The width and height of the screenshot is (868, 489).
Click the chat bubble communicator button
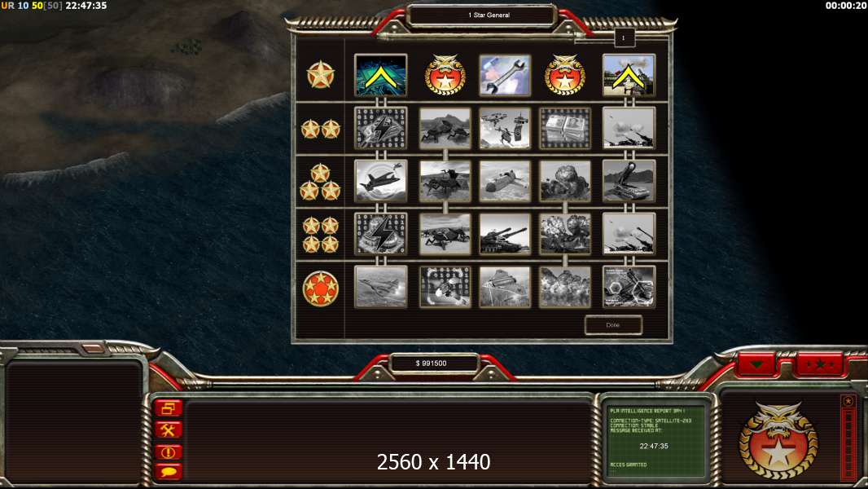(x=169, y=472)
